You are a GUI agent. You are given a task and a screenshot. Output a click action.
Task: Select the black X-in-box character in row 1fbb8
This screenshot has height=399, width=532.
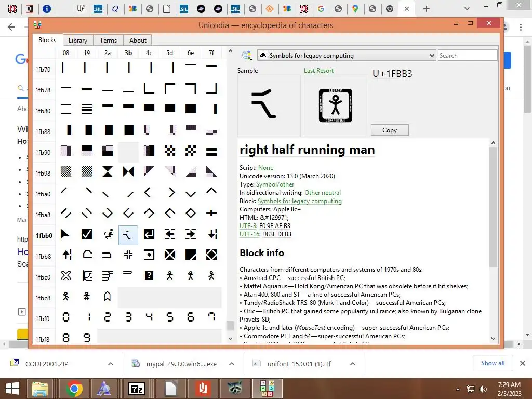(x=170, y=255)
